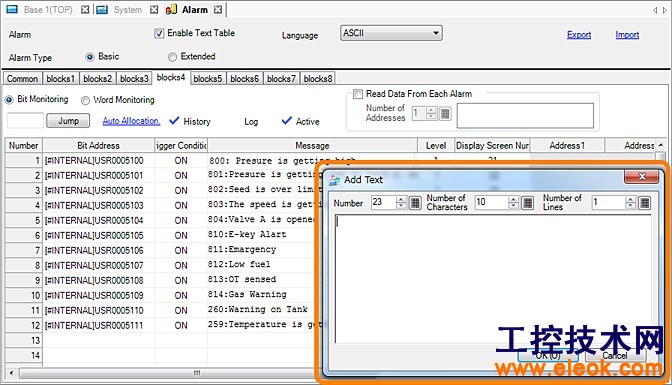Select message '814:Gas Warning'
672x385 pixels.
247,295
